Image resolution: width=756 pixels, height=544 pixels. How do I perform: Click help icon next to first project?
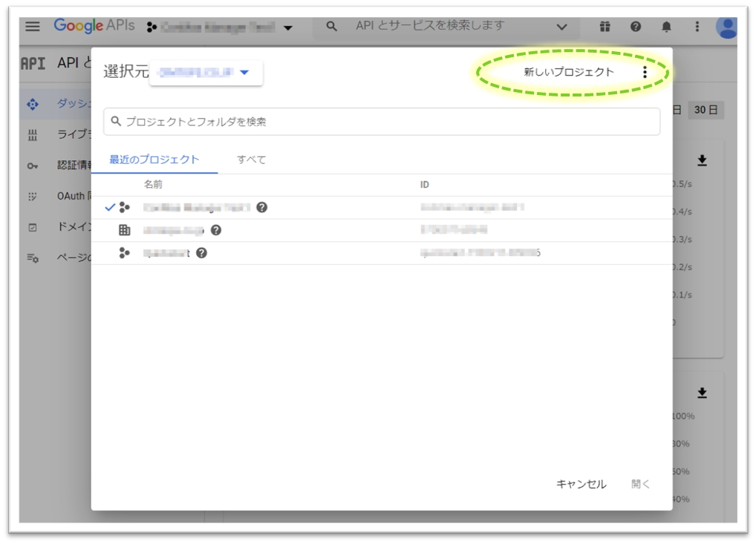point(262,208)
